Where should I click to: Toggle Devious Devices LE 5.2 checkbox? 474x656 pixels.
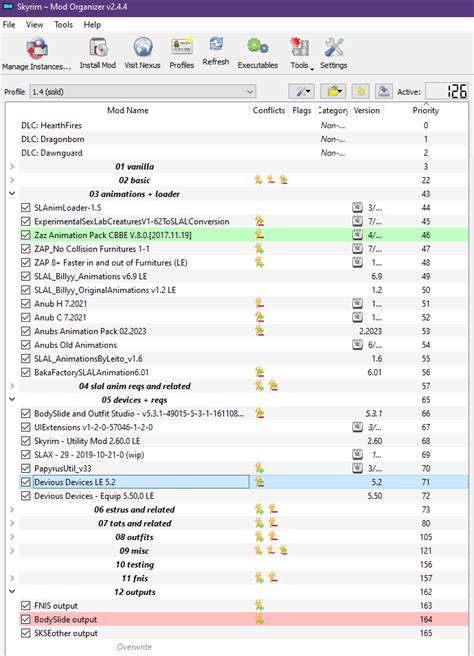(x=26, y=482)
